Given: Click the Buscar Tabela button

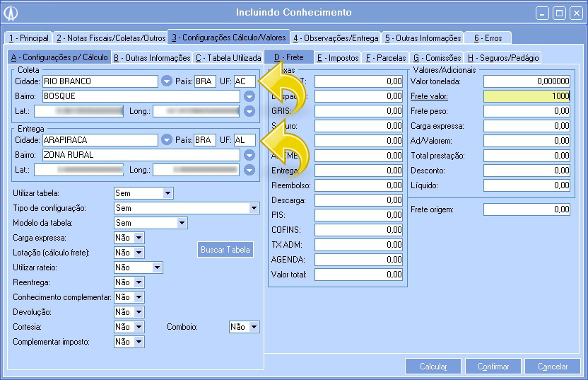Looking at the screenshot, I should point(225,250).
